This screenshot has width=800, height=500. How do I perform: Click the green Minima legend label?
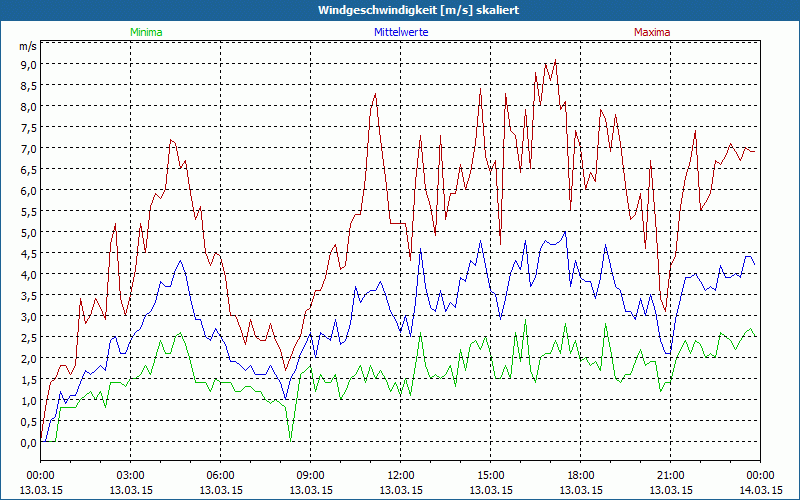coord(145,32)
